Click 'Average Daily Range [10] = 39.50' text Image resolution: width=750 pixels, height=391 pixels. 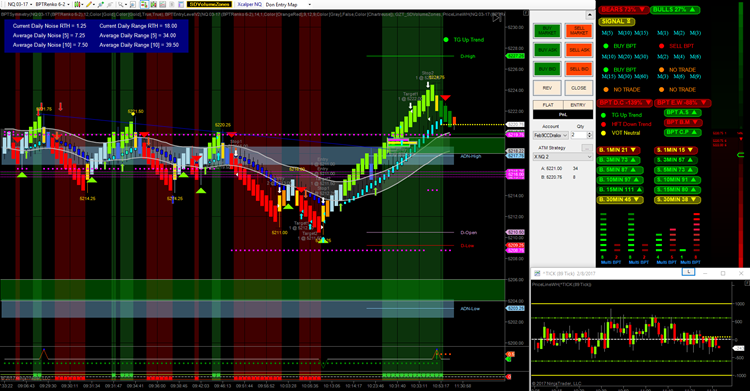pyautogui.click(x=139, y=45)
